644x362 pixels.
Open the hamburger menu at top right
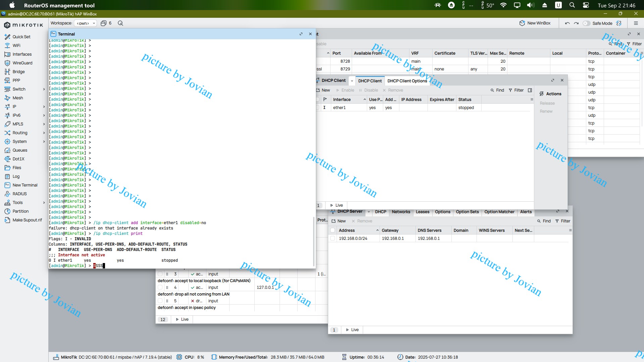coord(636,23)
